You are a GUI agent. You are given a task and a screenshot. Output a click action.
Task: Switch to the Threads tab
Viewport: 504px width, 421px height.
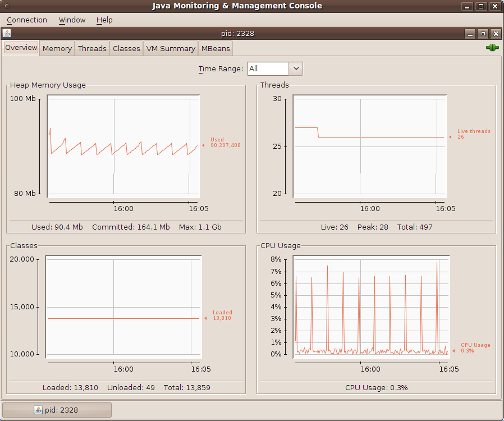[92, 48]
